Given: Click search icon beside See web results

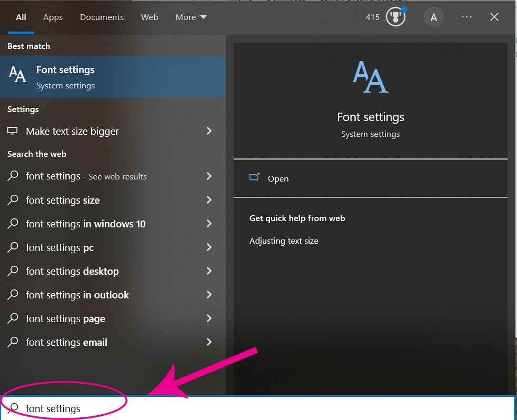Looking at the screenshot, I should click(x=13, y=176).
